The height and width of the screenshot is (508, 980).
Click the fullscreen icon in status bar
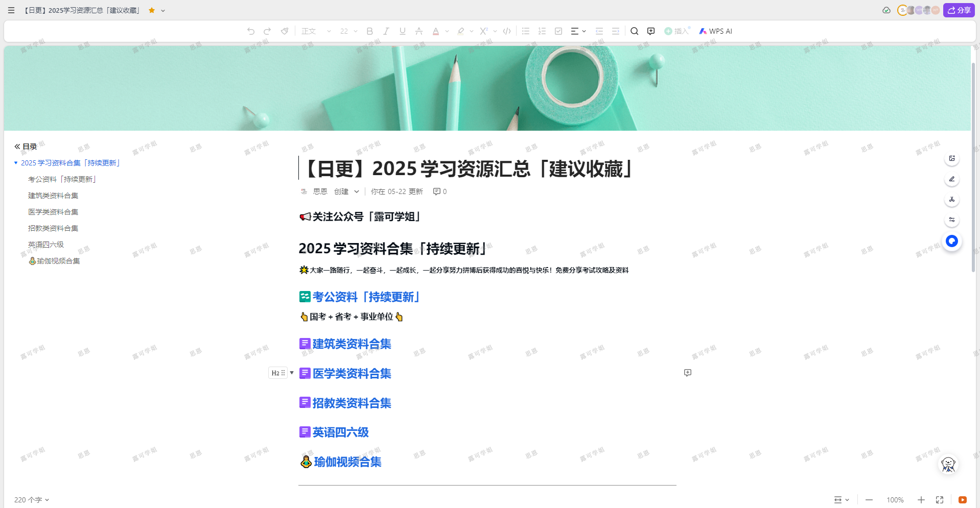click(x=940, y=500)
